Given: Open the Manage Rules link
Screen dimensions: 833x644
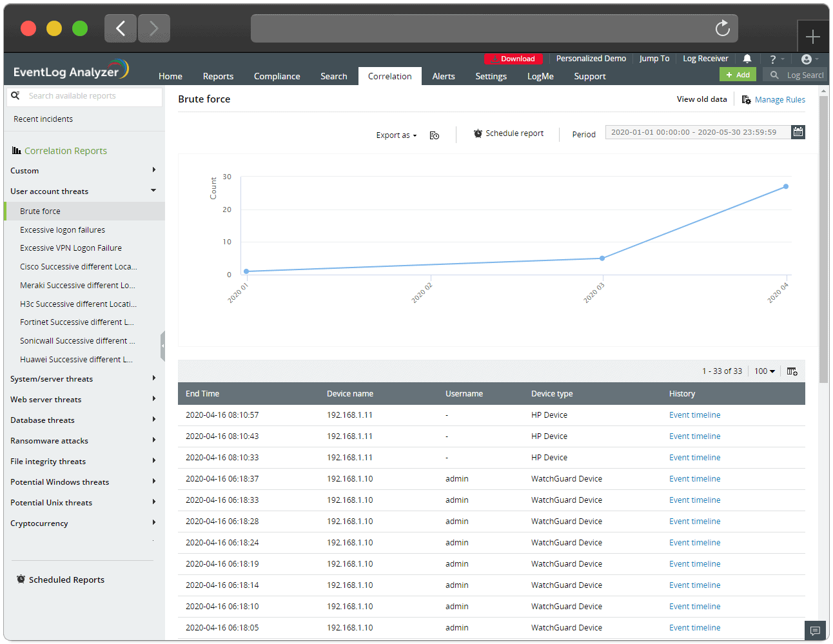Looking at the screenshot, I should click(x=780, y=100).
